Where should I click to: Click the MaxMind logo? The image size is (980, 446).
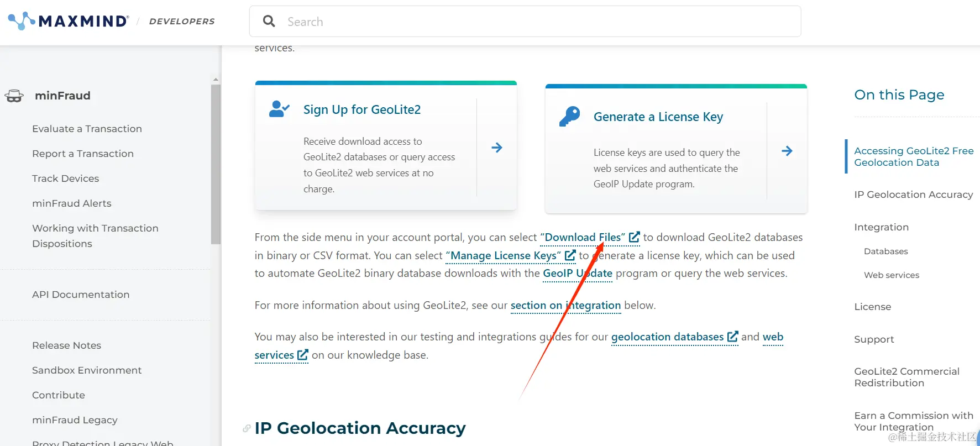69,21
